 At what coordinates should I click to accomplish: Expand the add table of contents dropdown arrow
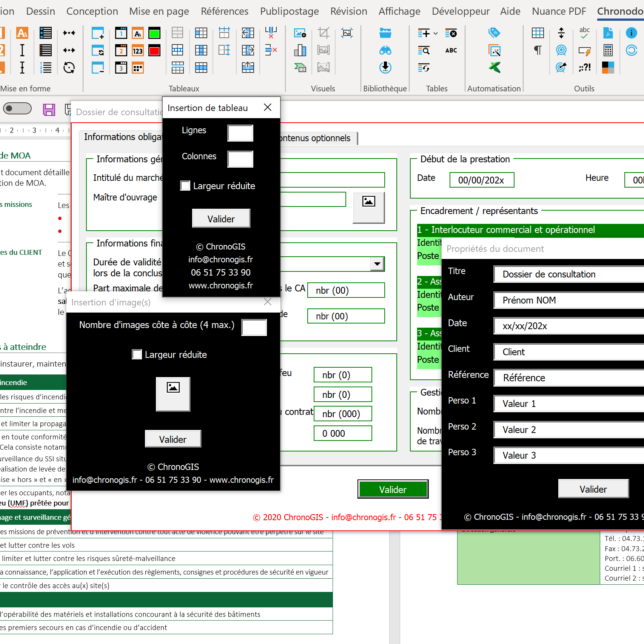tap(436, 33)
